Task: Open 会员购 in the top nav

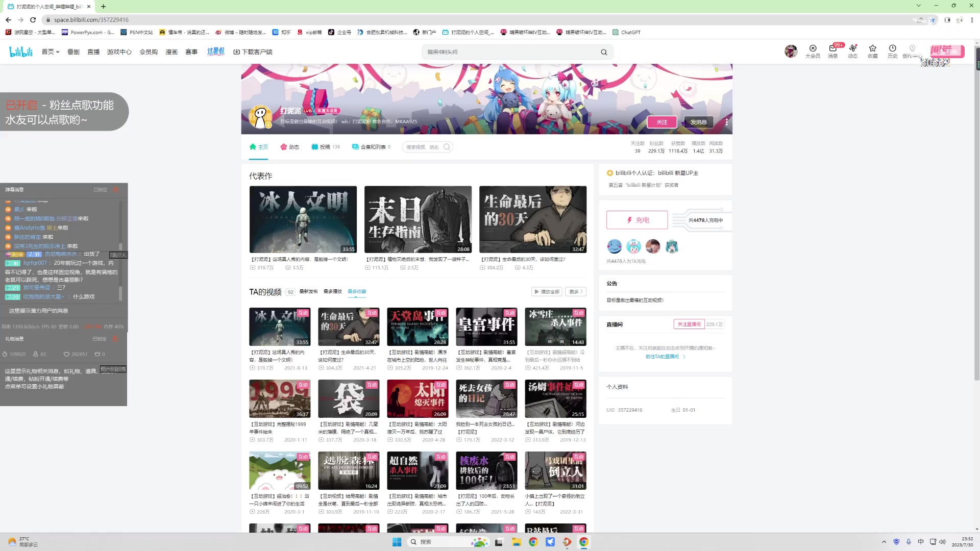Action: pos(149,52)
